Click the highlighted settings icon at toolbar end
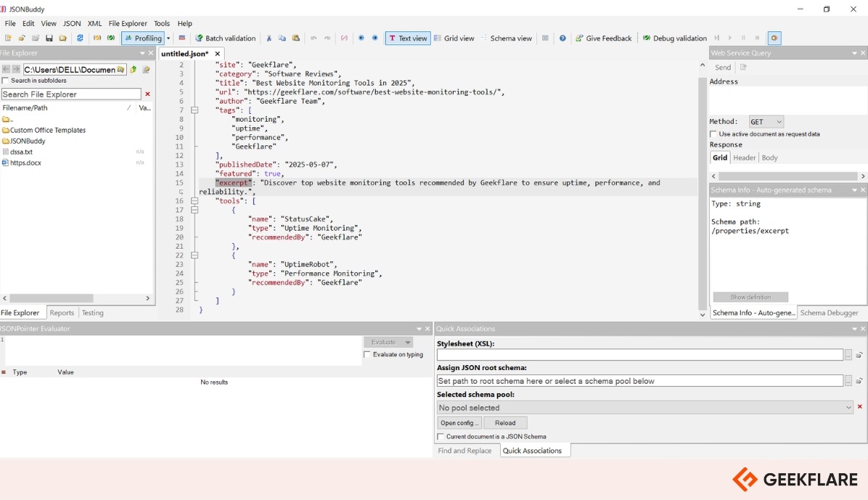The height and width of the screenshot is (500, 868). [774, 38]
